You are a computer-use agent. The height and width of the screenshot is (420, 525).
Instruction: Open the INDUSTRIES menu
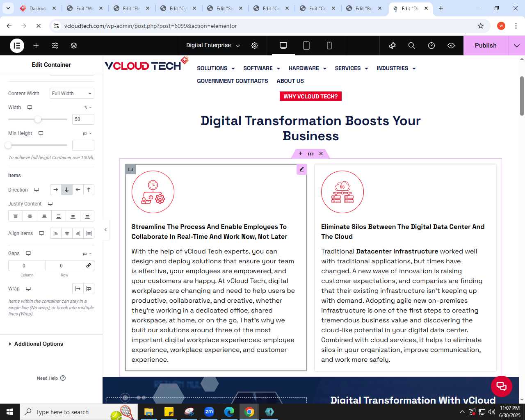click(396, 68)
